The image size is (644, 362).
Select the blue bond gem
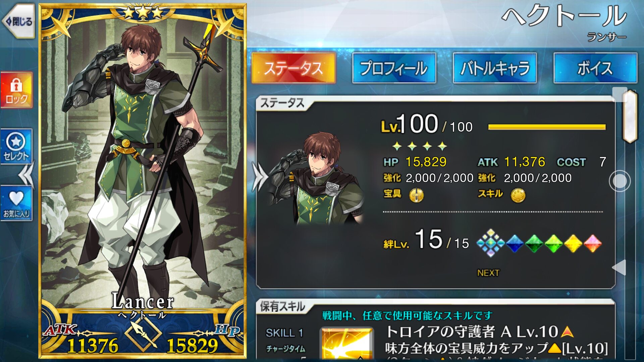[515, 243]
